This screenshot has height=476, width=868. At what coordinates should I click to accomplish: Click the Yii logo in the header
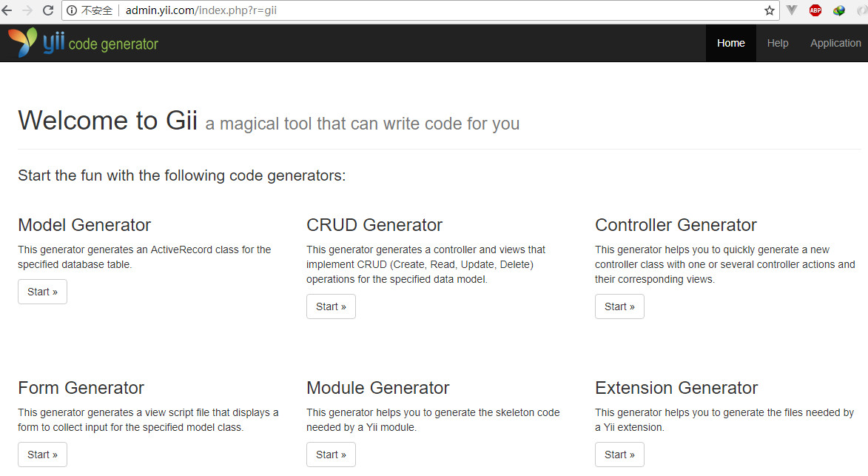click(x=36, y=43)
